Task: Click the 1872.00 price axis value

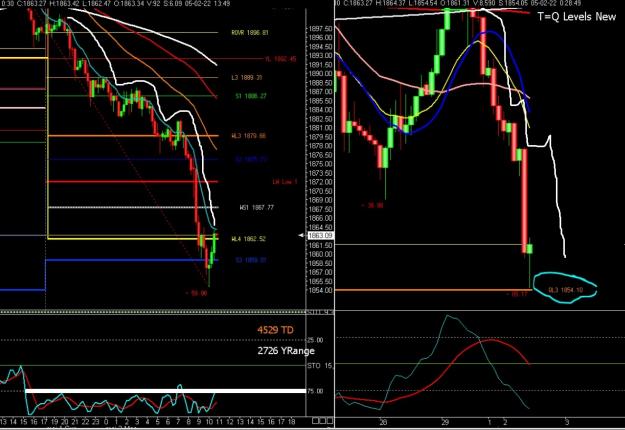Action: click(320, 182)
